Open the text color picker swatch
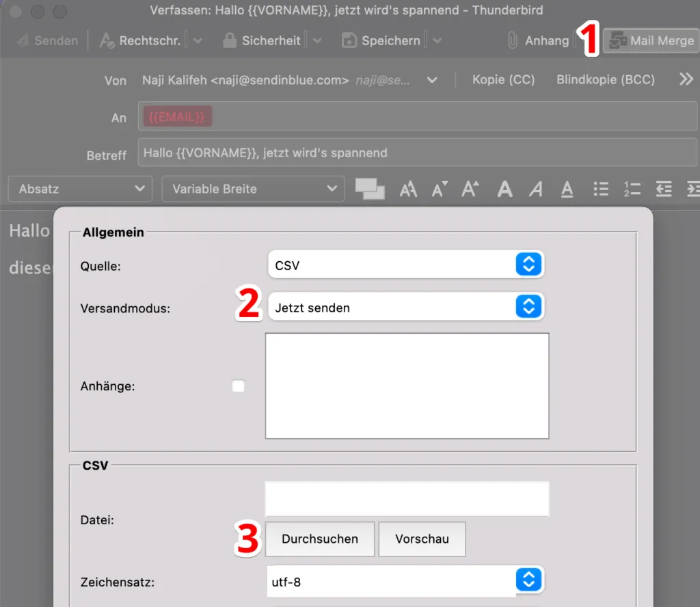Viewport: 700px width, 607px height. 370,189
